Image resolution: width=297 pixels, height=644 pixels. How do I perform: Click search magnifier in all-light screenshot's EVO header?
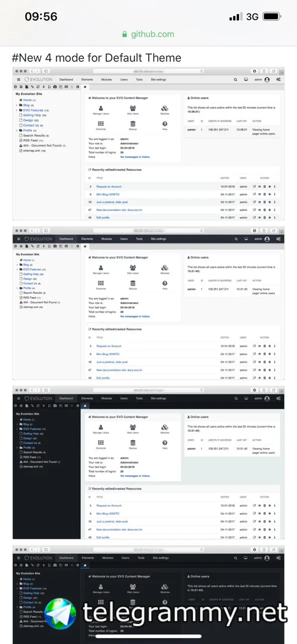pos(235,79)
